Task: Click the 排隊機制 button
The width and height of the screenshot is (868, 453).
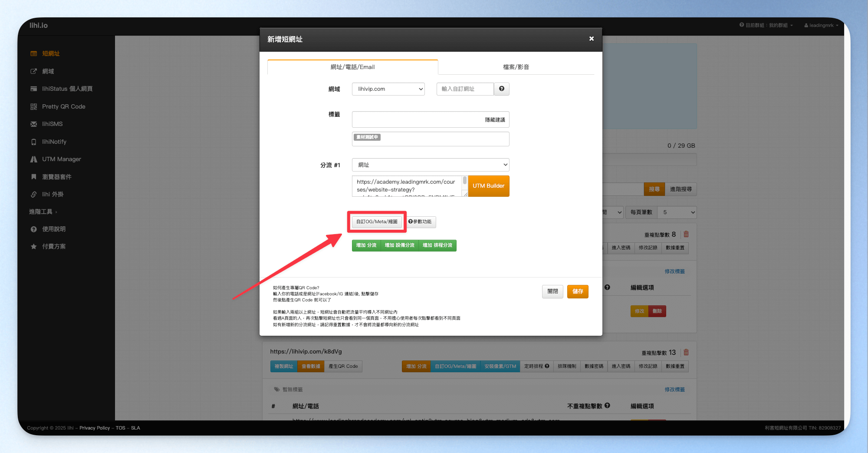Action: point(567,367)
